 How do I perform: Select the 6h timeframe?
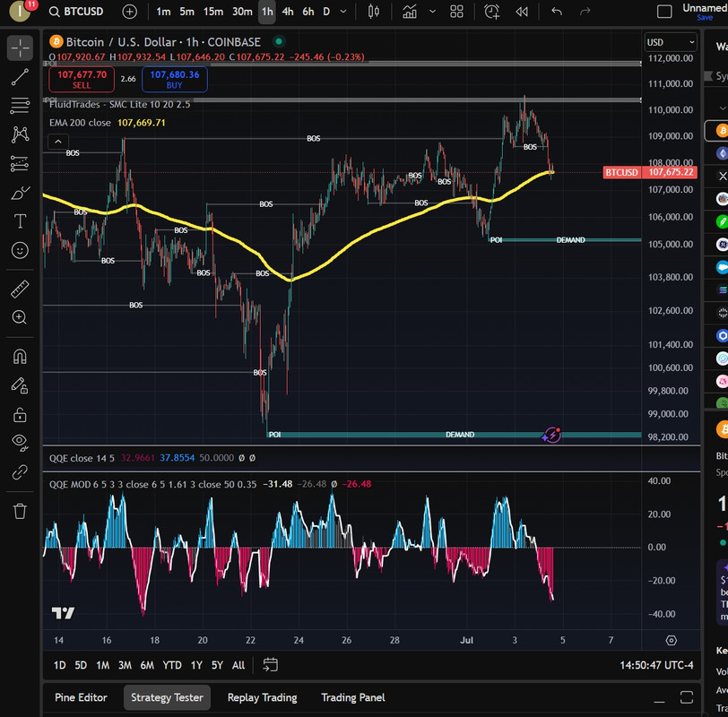(308, 12)
